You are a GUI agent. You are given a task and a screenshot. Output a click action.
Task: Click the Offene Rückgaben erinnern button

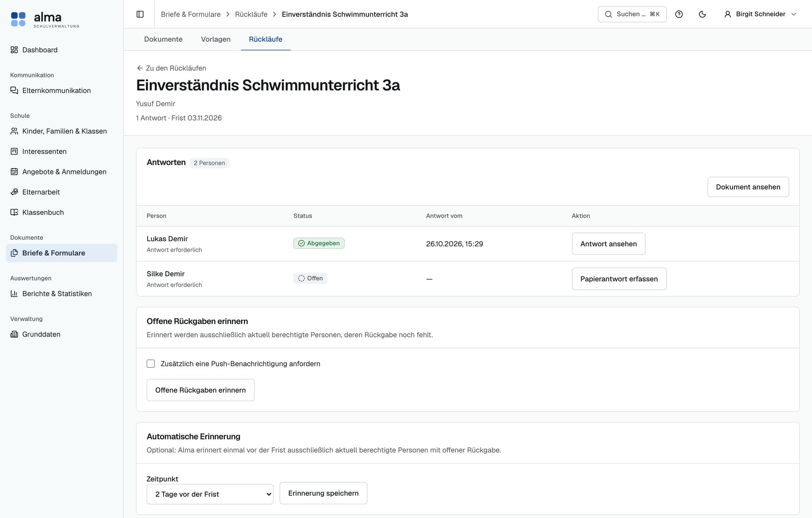tap(200, 390)
